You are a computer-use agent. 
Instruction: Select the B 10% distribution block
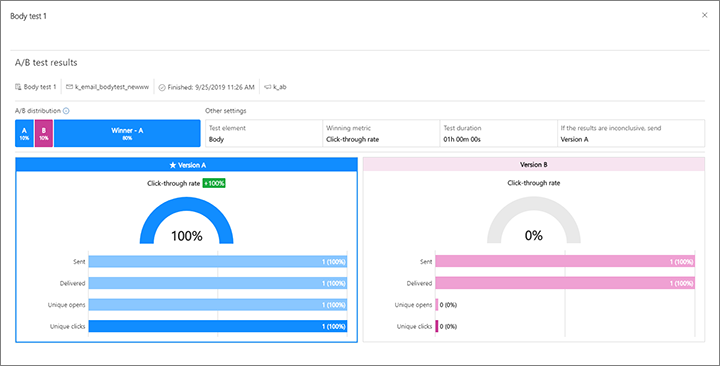point(44,133)
